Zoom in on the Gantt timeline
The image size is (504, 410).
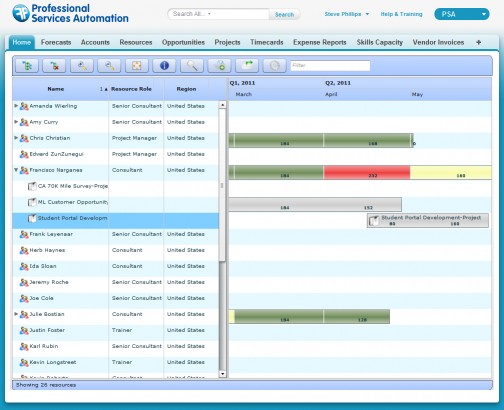pyautogui.click(x=82, y=66)
